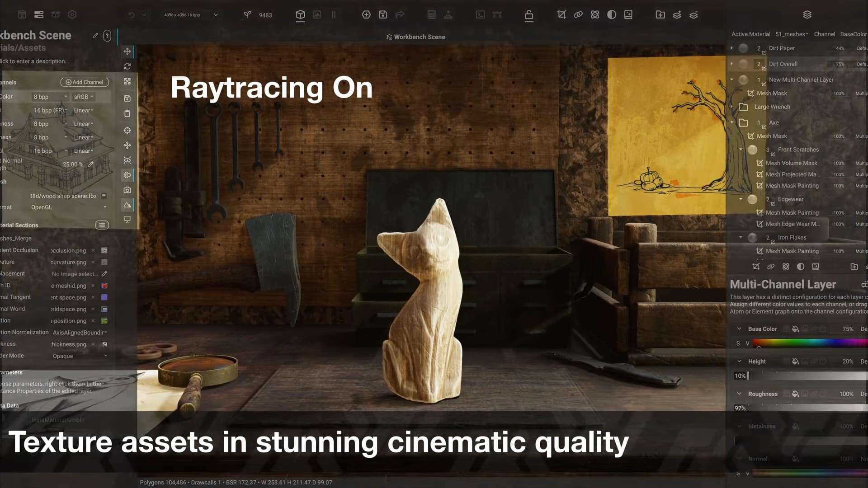Toggle the pause button in the top toolbar
The width and height of the screenshot is (868, 488).
pos(333,14)
